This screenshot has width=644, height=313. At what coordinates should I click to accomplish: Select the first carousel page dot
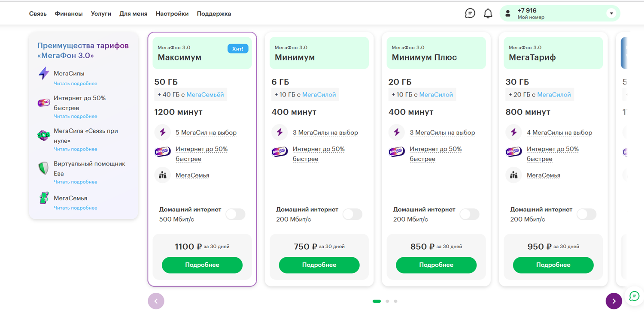tap(377, 301)
